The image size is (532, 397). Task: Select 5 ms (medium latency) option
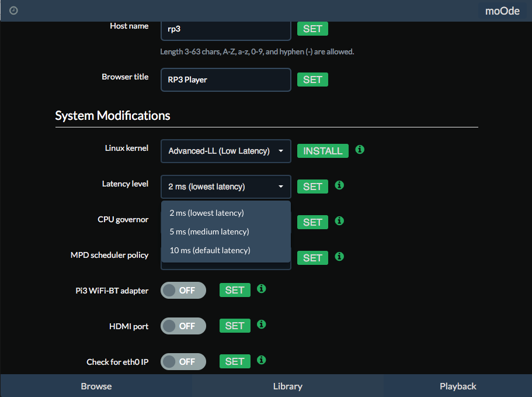click(226, 232)
